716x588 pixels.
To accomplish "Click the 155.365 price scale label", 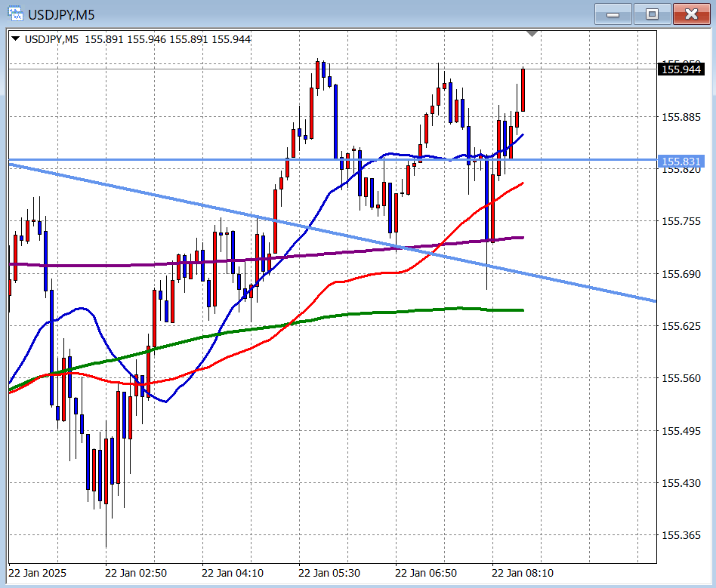I will (680, 535).
